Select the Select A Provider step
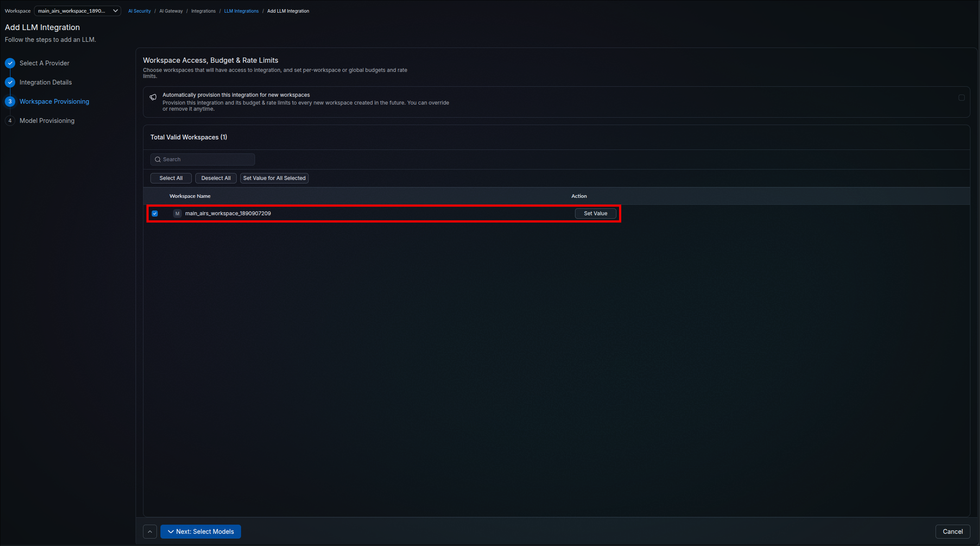The image size is (980, 546). [44, 63]
